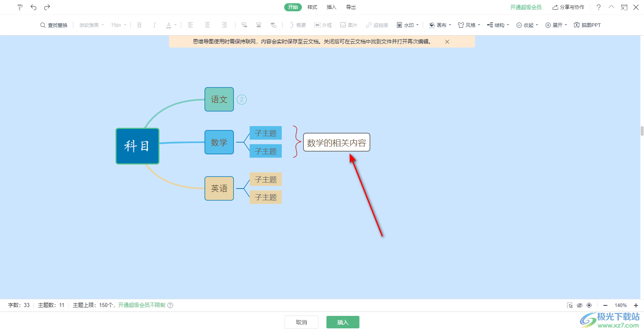This screenshot has height=332, width=644.
Task: Open 查找替换 search and replace
Action: pyautogui.click(x=54, y=25)
